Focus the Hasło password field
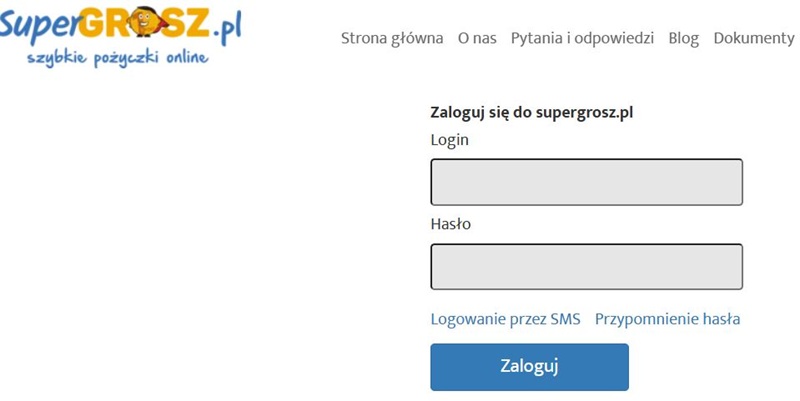This screenshot has width=800, height=401. [586, 267]
